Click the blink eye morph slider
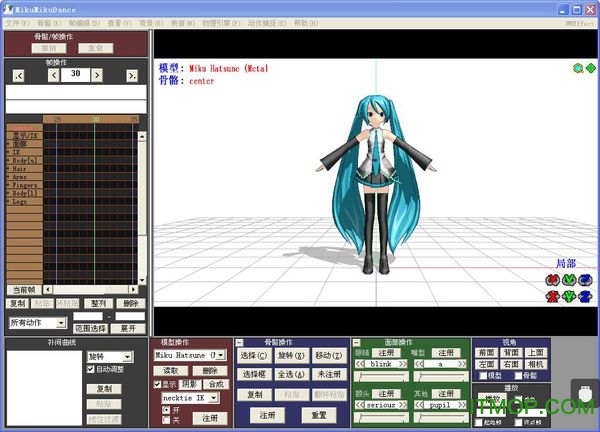 pos(382,377)
